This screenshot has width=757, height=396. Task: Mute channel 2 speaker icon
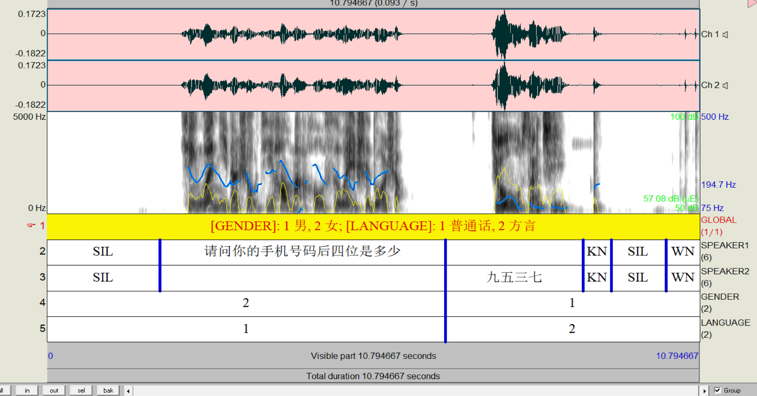point(725,85)
